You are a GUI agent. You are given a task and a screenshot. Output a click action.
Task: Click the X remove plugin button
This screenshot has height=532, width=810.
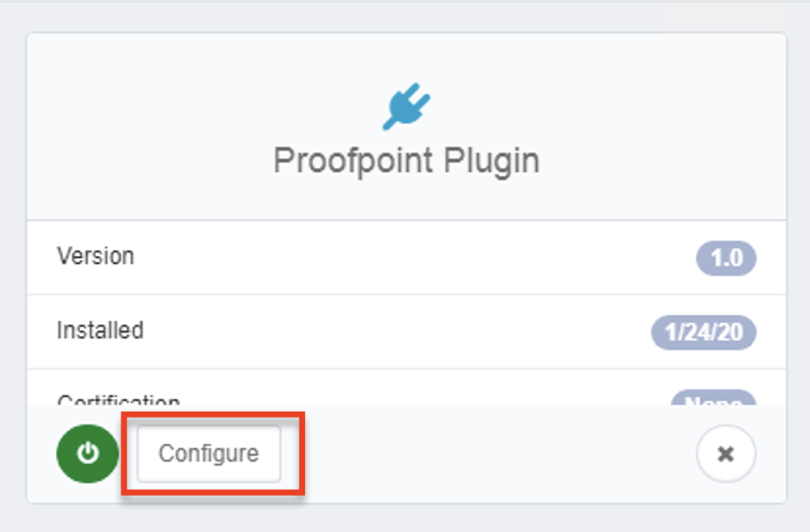coord(725,454)
